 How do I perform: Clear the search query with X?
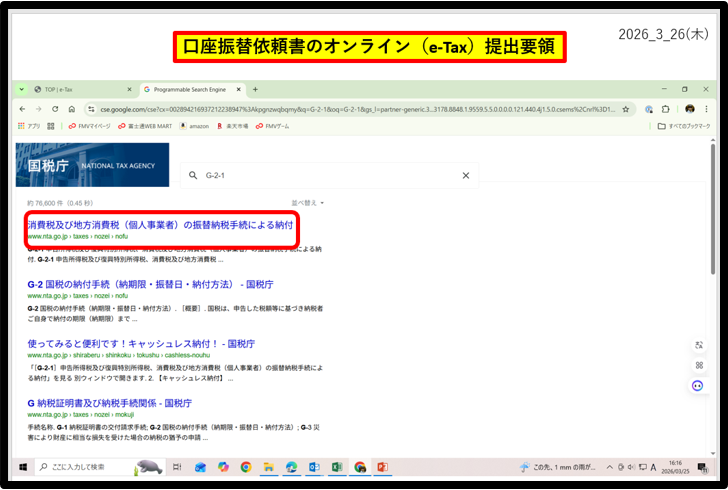[x=465, y=175]
